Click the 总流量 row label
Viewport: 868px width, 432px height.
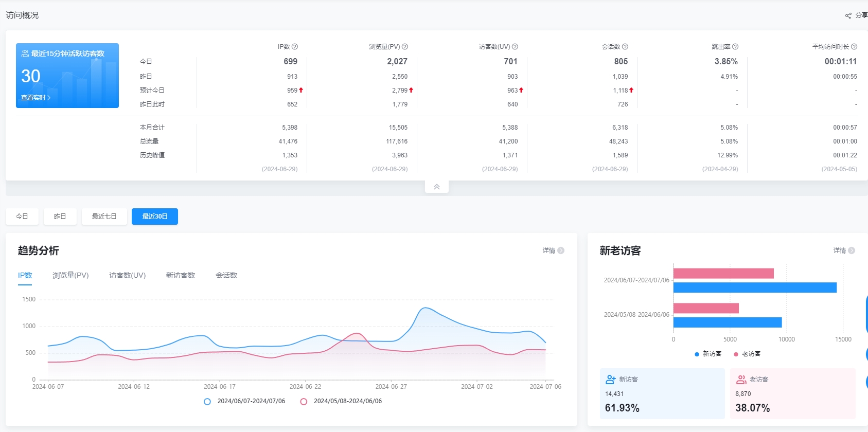pyautogui.click(x=149, y=141)
